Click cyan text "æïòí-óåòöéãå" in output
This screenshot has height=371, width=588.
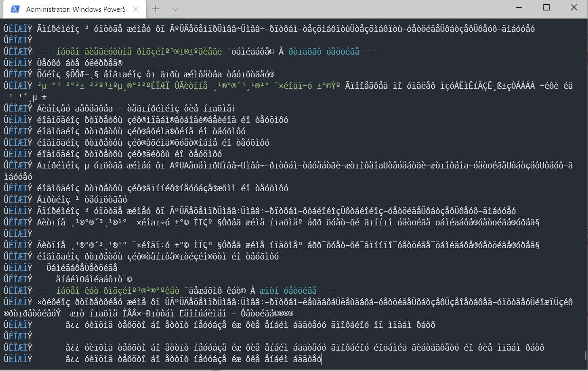click(288, 291)
